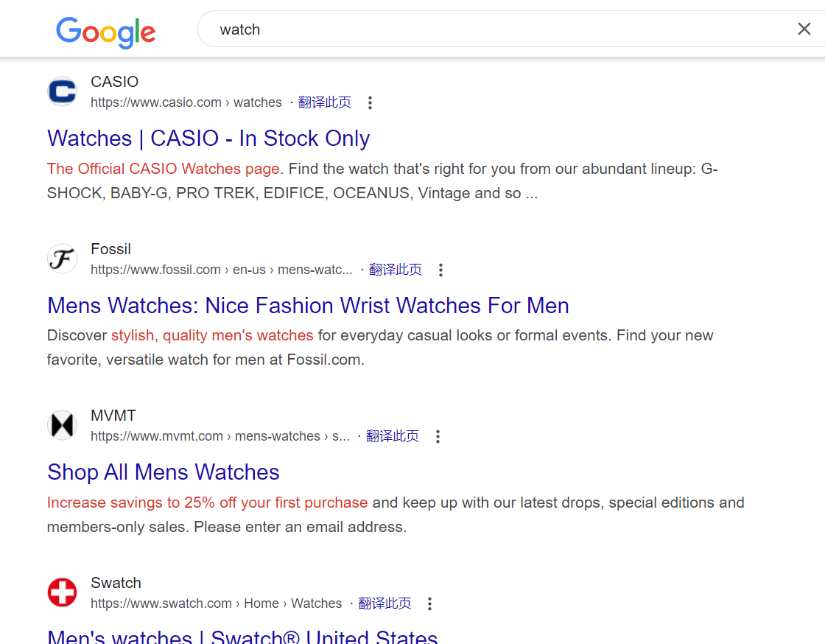Translate the Fossil result page
Screen dimensions: 825x644
coord(395,270)
